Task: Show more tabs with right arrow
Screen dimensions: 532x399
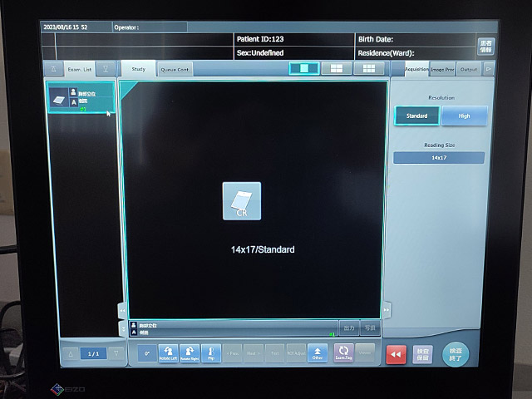Action: (x=488, y=69)
